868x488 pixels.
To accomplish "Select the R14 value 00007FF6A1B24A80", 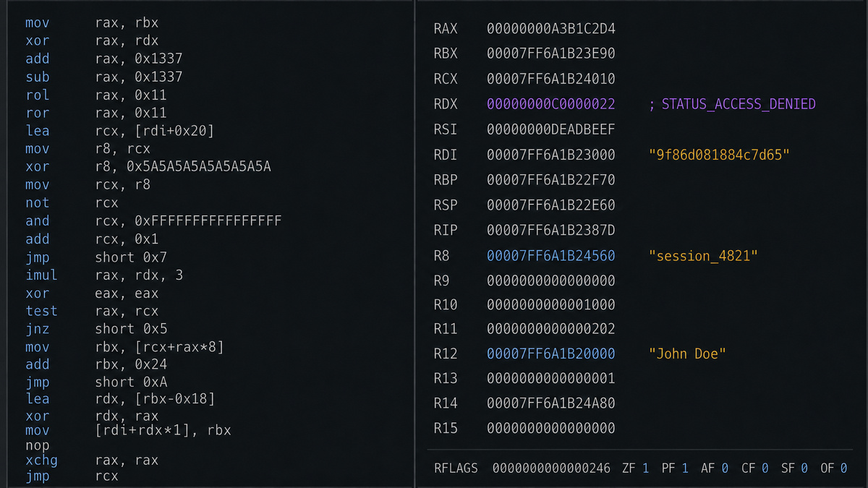I will click(x=551, y=403).
